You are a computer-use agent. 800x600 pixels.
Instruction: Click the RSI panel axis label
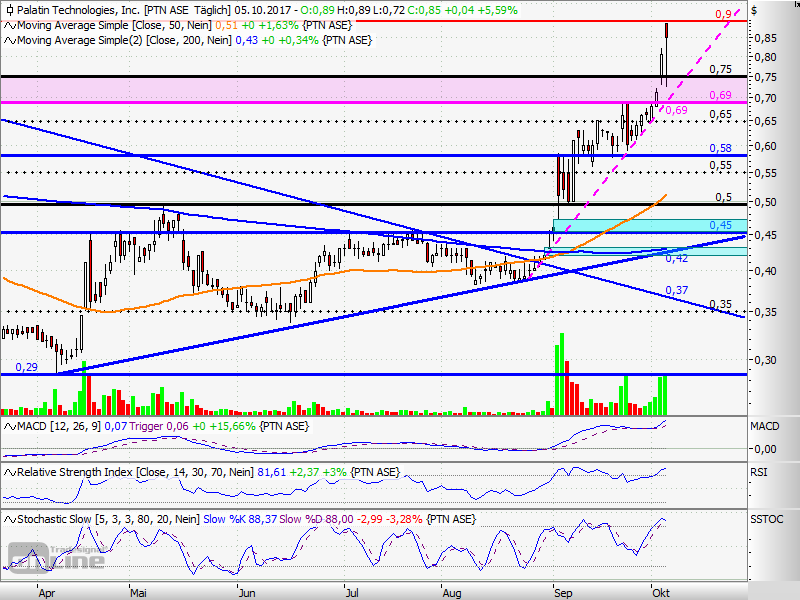click(758, 472)
